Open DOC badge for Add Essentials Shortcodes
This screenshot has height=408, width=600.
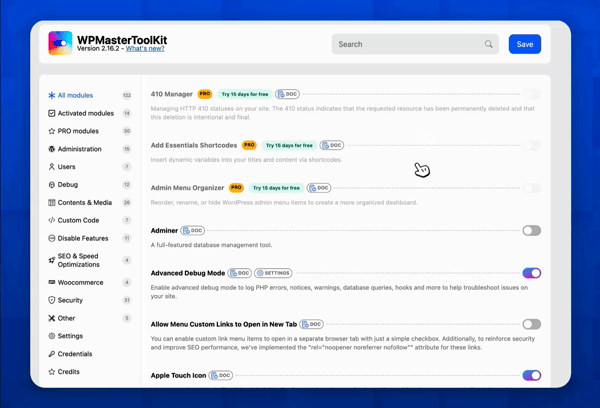(x=332, y=145)
